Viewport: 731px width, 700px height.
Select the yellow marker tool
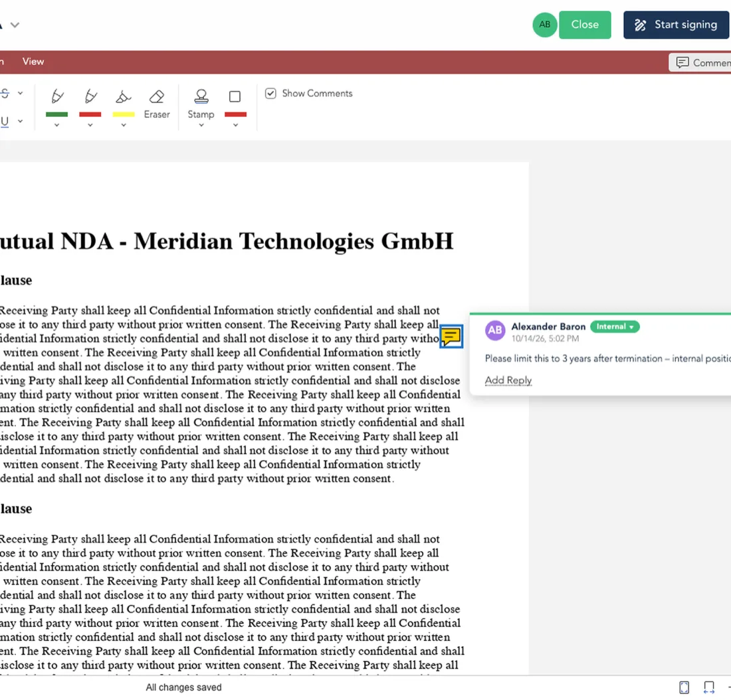pyautogui.click(x=124, y=96)
